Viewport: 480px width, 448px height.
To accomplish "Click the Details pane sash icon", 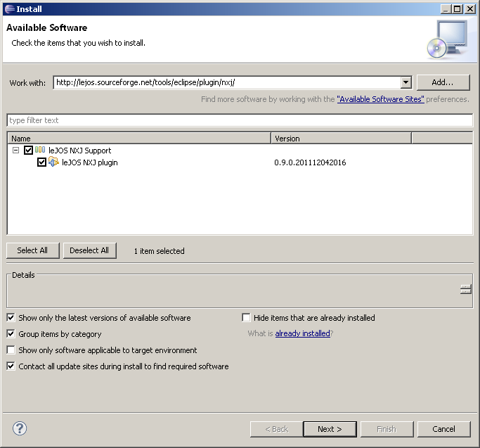I will 466,289.
